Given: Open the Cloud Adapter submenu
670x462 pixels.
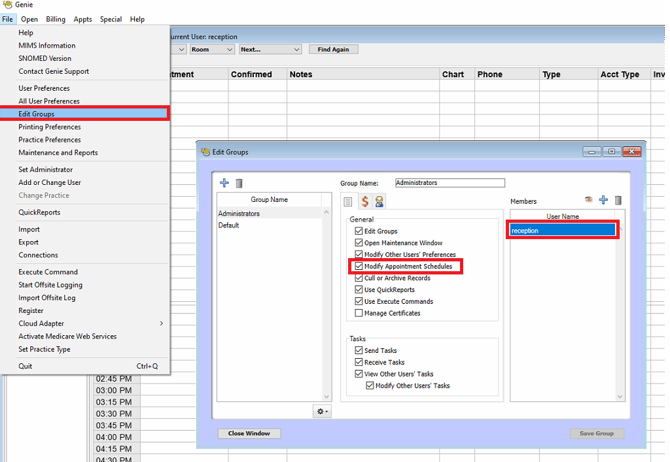Looking at the screenshot, I should pyautogui.click(x=90, y=323).
